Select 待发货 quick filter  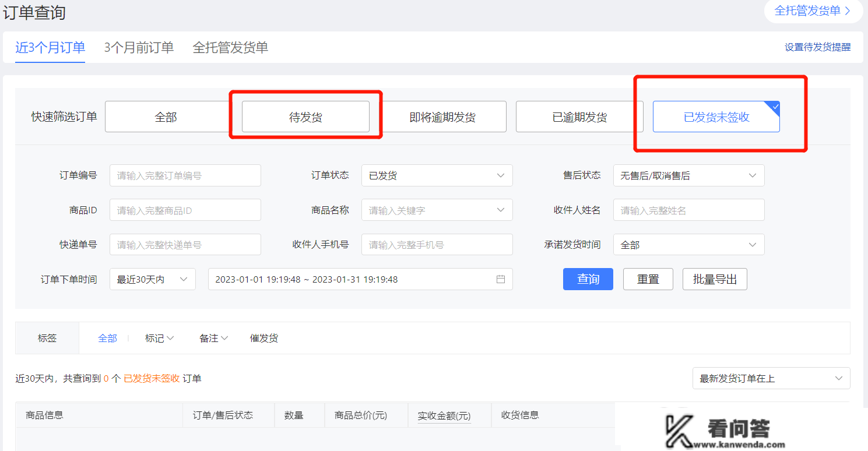305,117
